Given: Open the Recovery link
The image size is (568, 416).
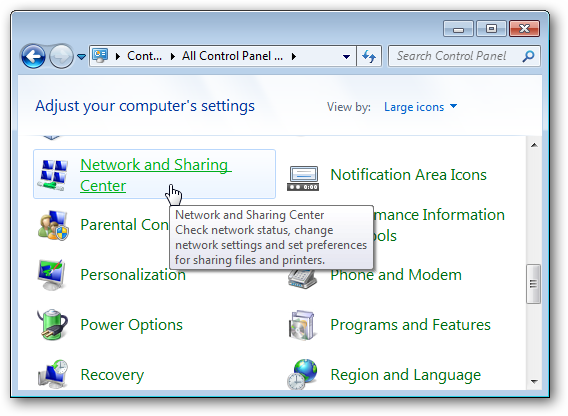Looking at the screenshot, I should click(112, 375).
